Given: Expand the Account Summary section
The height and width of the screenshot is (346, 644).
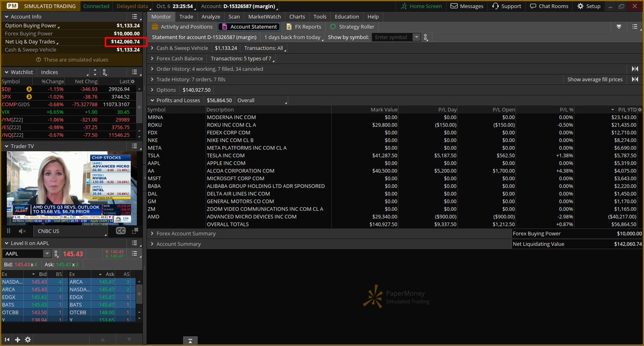Looking at the screenshot, I should point(152,244).
